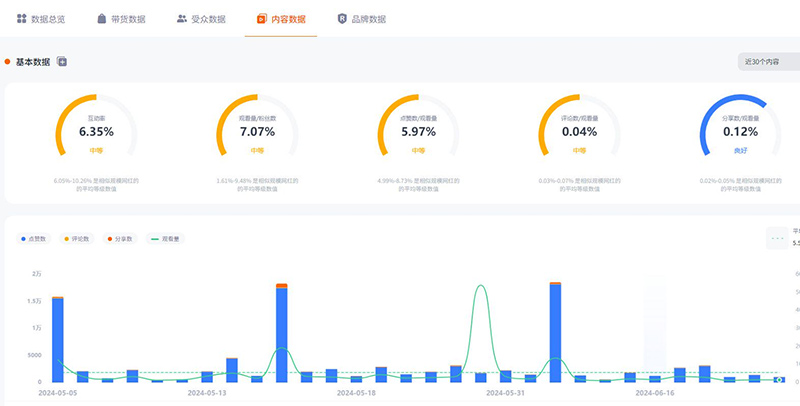
Task: Click the 内容数据 orange video icon
Action: [x=261, y=19]
